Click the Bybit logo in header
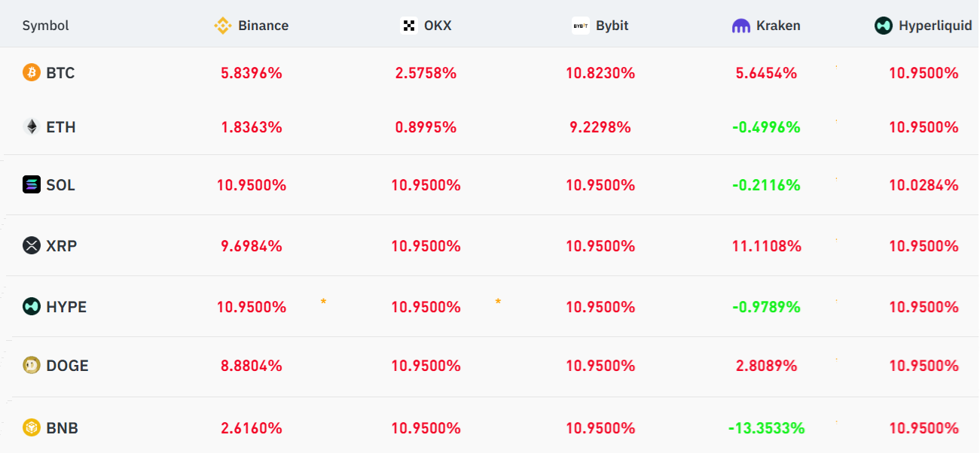980x453 pixels. pyautogui.click(x=580, y=26)
